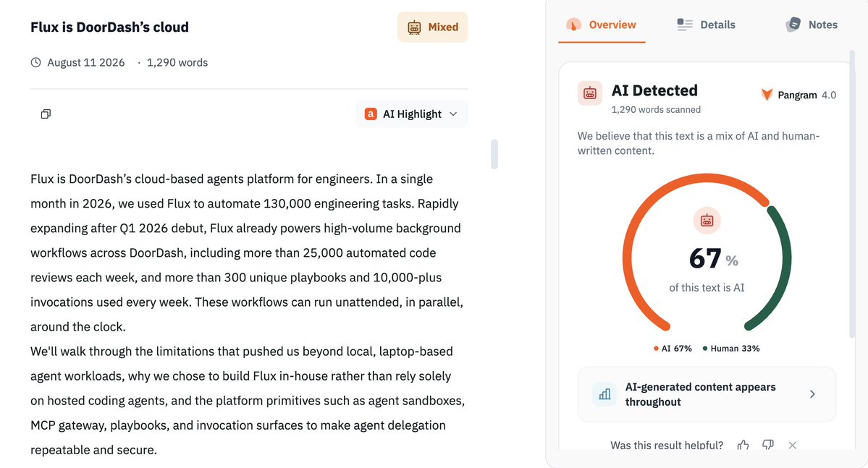Click the Mixed result badge
This screenshot has height=468, width=868.
click(x=432, y=27)
